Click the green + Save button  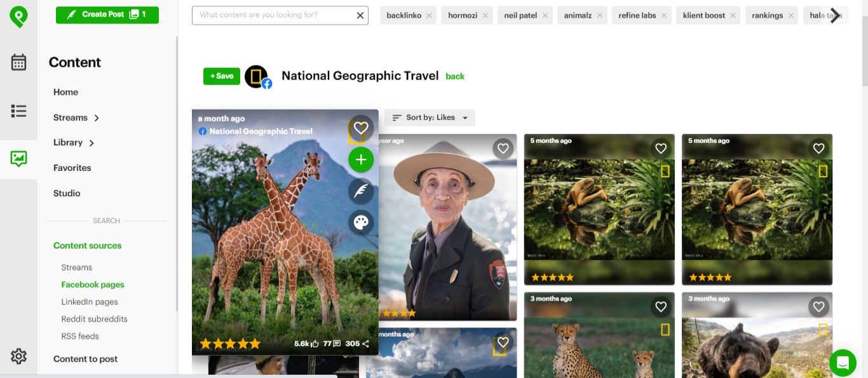[x=222, y=76]
